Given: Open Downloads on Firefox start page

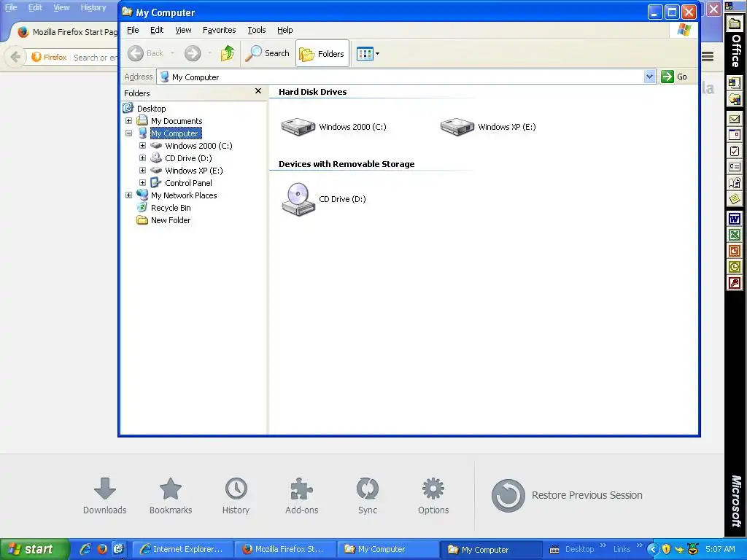Looking at the screenshot, I should pos(105,496).
